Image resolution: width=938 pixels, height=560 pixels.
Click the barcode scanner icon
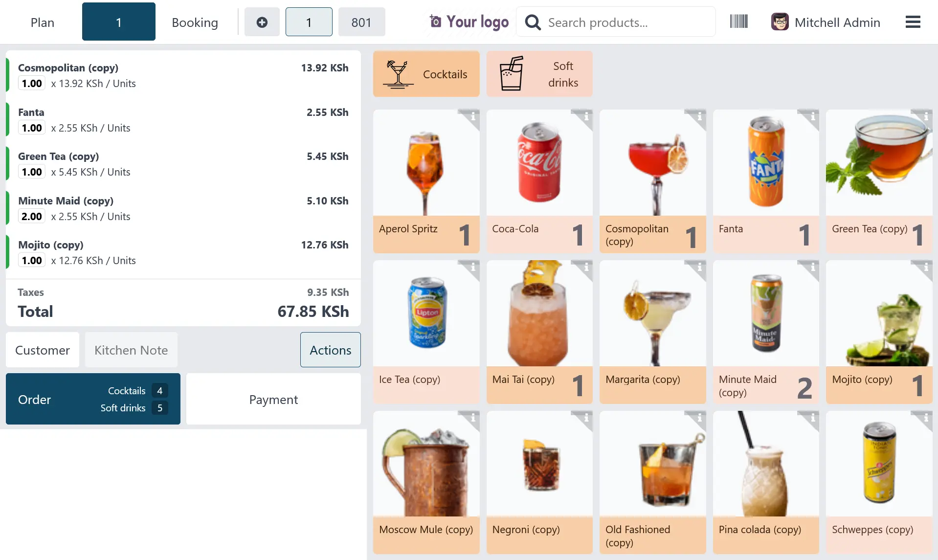pos(738,22)
